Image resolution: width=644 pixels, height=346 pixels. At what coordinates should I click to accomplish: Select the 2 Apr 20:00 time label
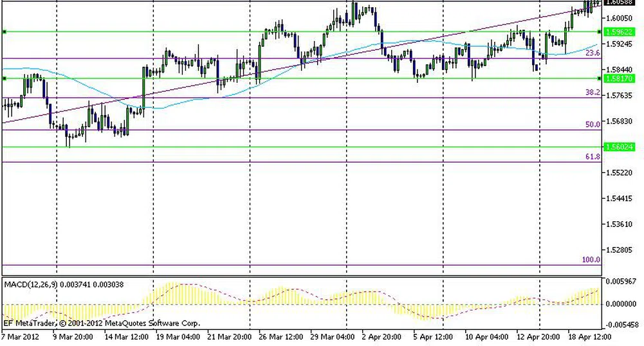tap(382, 336)
